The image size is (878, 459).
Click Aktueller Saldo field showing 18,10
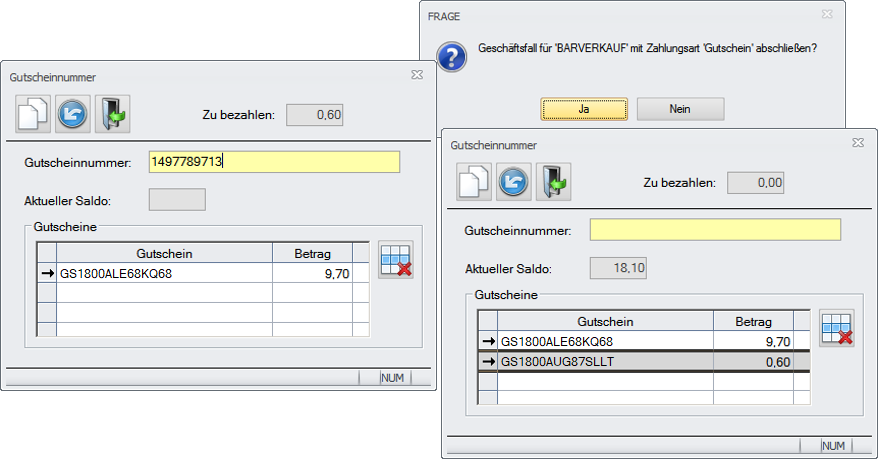(618, 267)
